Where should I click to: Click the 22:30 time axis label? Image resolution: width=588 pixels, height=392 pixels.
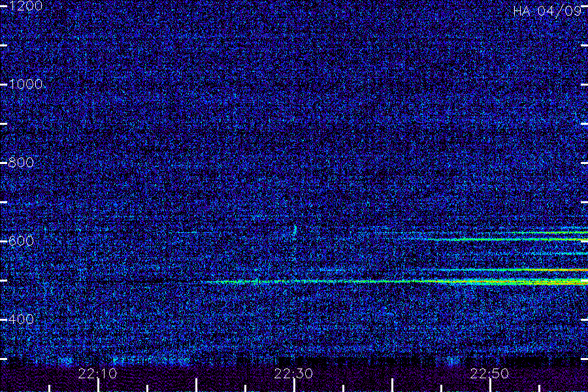click(x=293, y=374)
